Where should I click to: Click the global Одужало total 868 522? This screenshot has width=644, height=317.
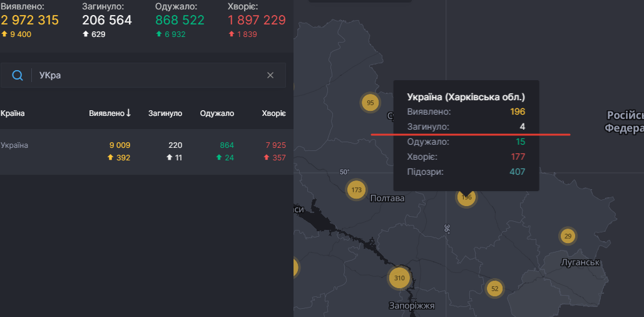click(180, 20)
